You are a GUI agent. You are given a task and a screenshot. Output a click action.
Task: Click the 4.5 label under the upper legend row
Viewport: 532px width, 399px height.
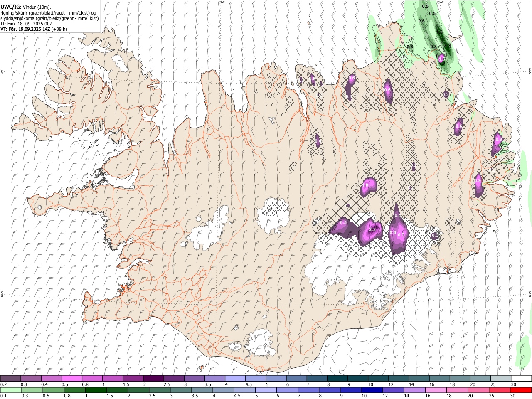(249, 384)
